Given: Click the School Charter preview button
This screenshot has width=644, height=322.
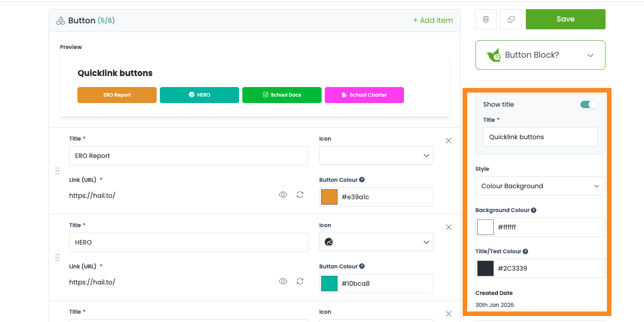Looking at the screenshot, I should click(x=364, y=95).
